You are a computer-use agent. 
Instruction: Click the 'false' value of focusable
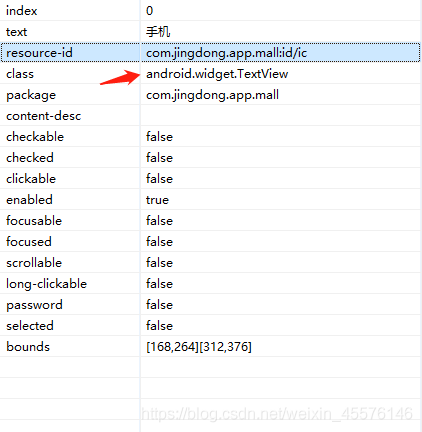pyautogui.click(x=159, y=221)
